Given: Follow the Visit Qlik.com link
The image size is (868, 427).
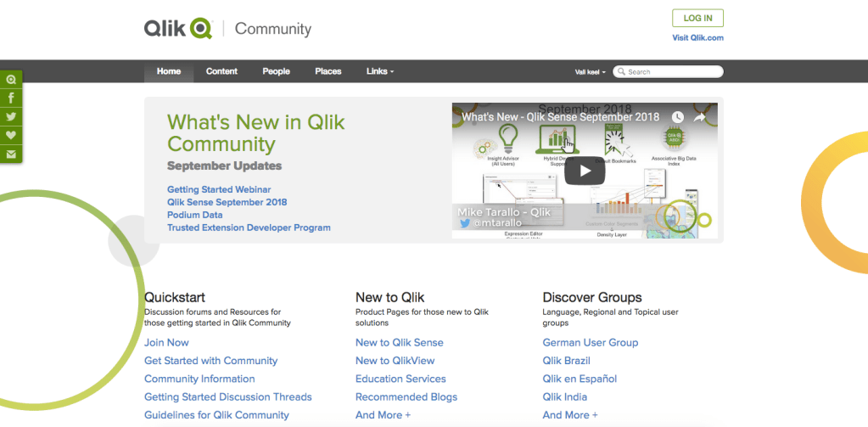Looking at the screenshot, I should tap(697, 38).
